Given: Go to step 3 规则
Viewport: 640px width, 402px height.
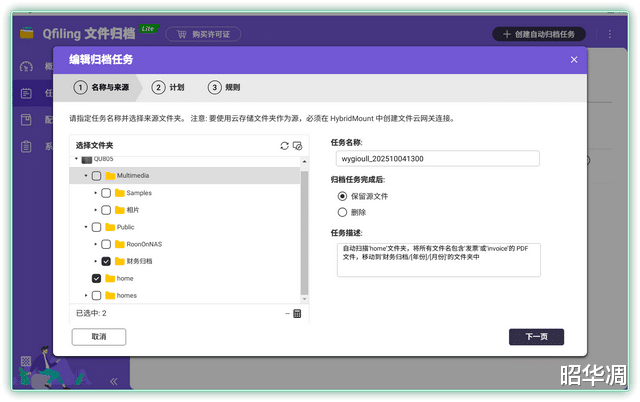Looking at the screenshot, I should tap(224, 87).
